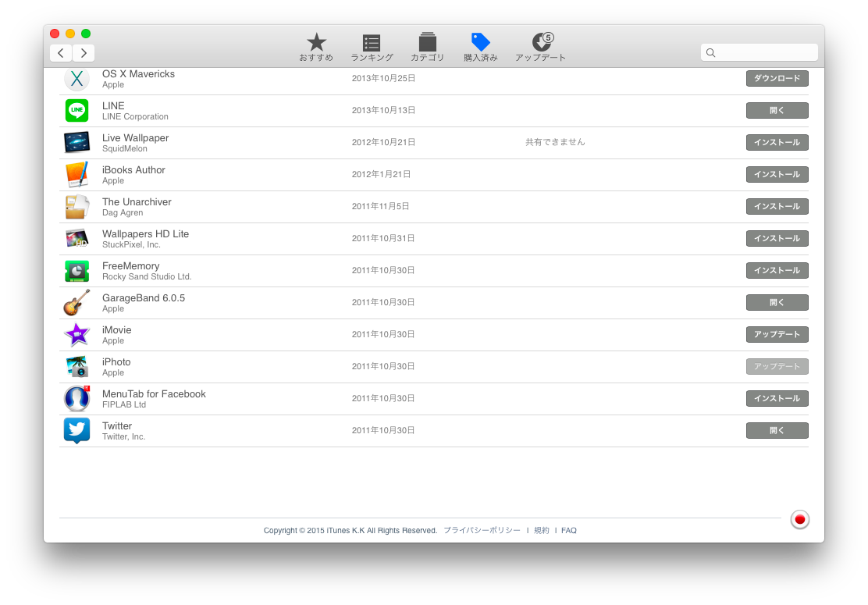This screenshot has height=605, width=868.
Task: Click the Dag Agren developer name
Action: [123, 212]
